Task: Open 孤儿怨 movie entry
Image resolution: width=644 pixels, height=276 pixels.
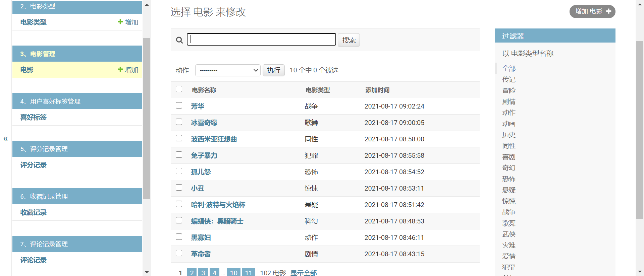Action: pos(201,172)
